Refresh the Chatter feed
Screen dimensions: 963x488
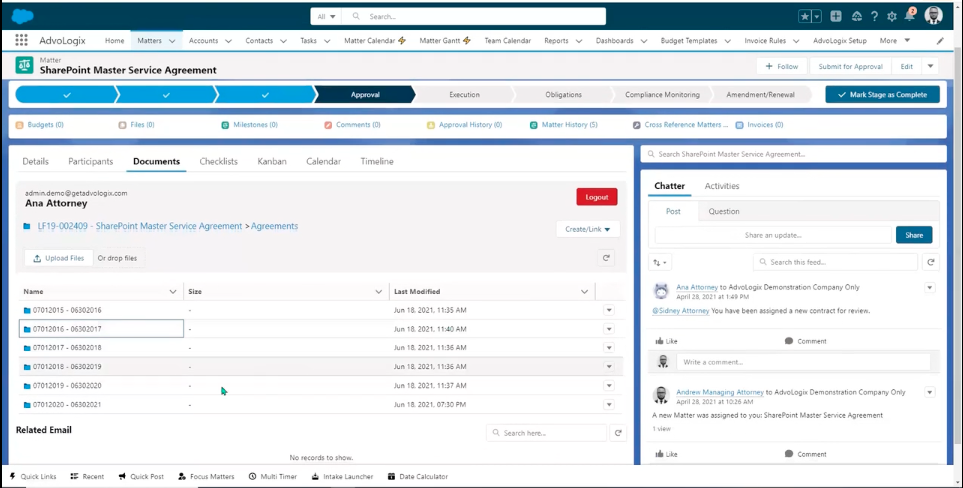tap(931, 262)
